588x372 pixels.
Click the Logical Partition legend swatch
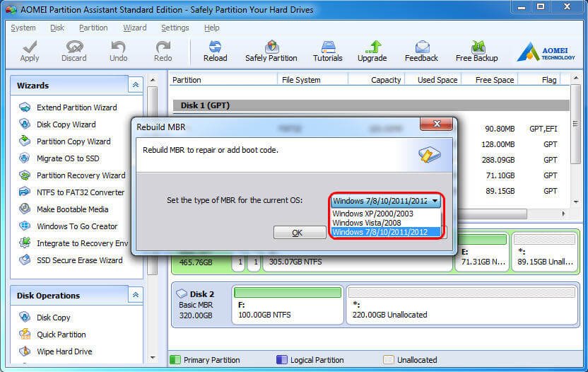(281, 359)
